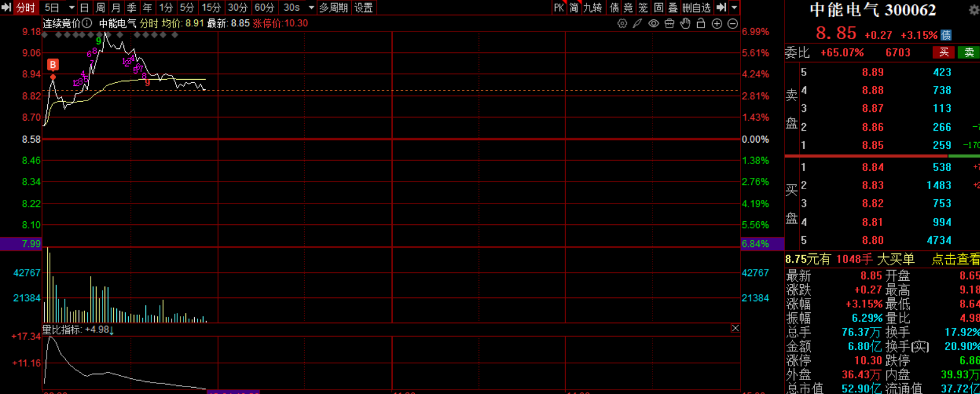
Task: Click 点击查看 link for large orders
Action: (955, 259)
